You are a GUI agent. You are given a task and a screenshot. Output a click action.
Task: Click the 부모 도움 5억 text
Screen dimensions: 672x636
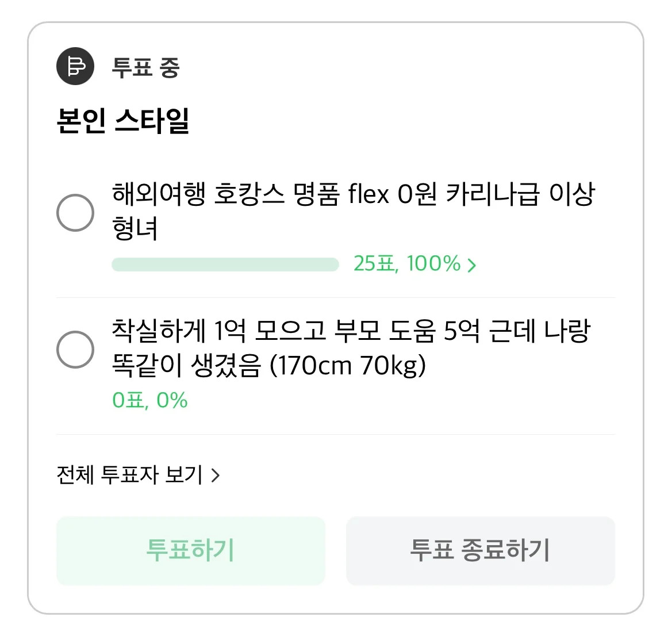pyautogui.click(x=406, y=331)
